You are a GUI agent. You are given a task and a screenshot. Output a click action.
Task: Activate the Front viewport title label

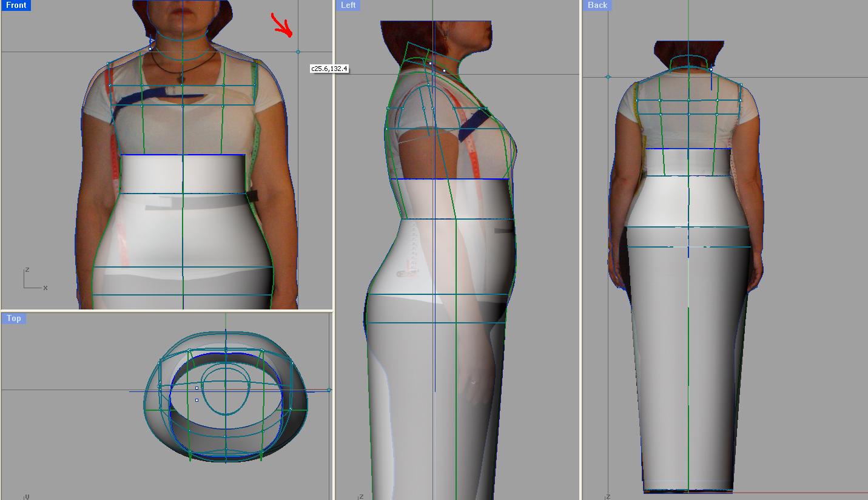(x=16, y=5)
